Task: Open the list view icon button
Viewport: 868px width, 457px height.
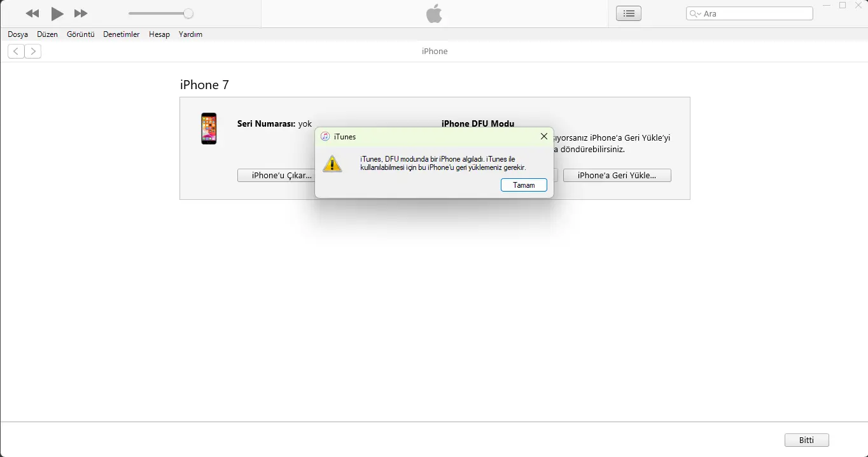Action: (629, 13)
